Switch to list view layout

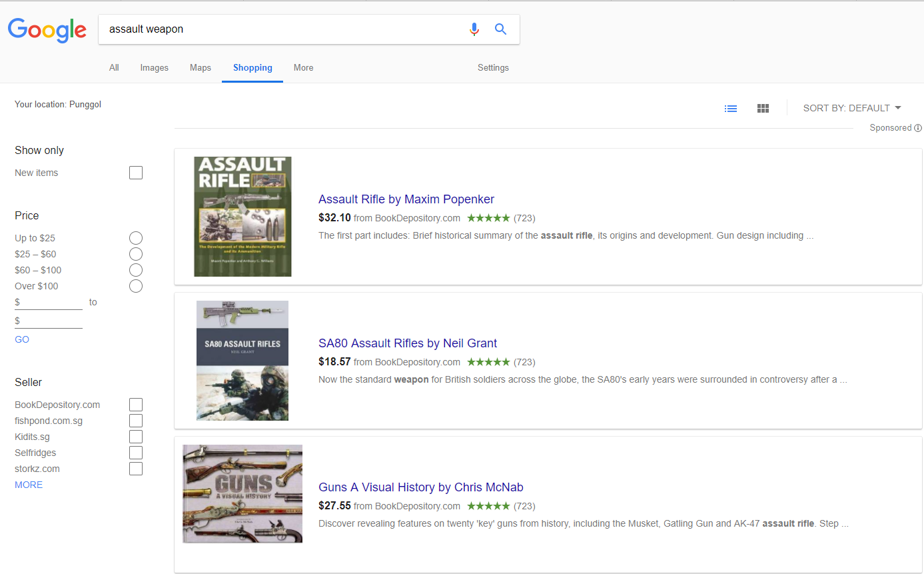pyautogui.click(x=731, y=108)
